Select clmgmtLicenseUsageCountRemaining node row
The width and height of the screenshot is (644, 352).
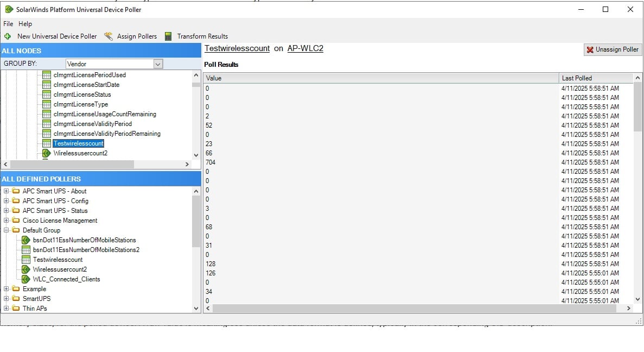point(105,114)
